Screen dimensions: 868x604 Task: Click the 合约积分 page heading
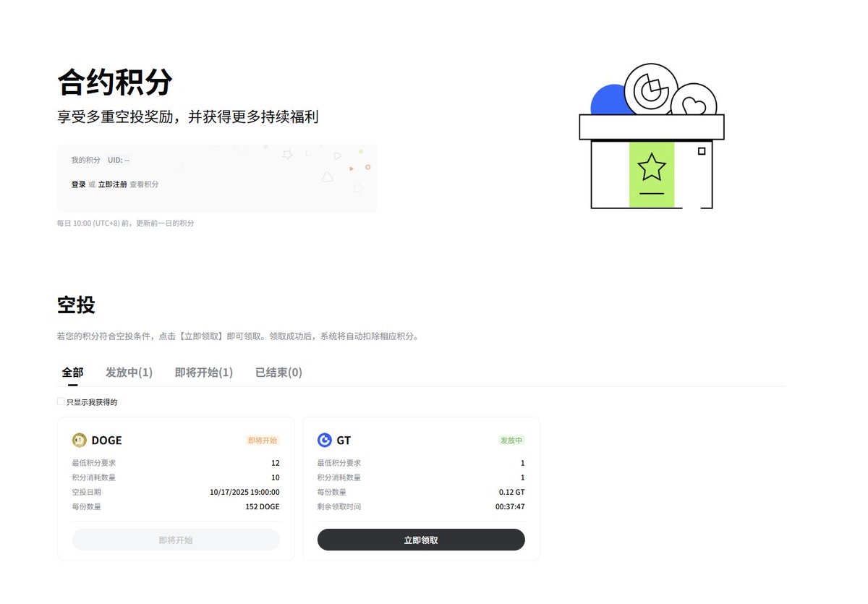[115, 82]
